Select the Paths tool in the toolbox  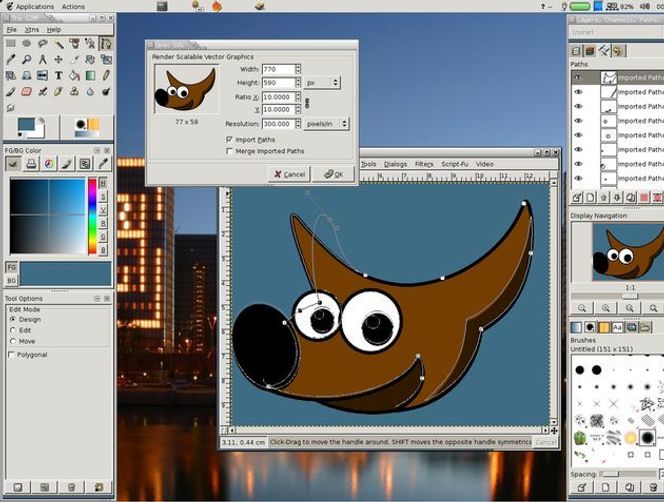click(x=105, y=43)
